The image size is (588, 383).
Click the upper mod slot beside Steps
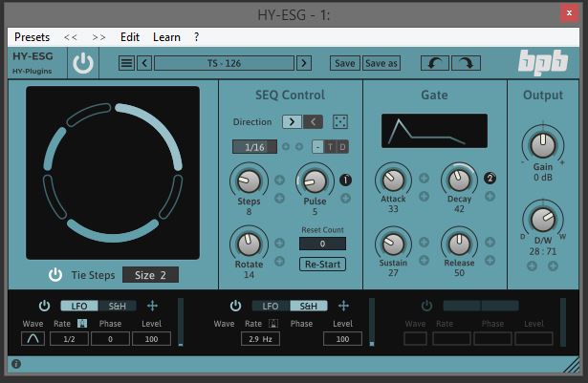pyautogui.click(x=279, y=180)
